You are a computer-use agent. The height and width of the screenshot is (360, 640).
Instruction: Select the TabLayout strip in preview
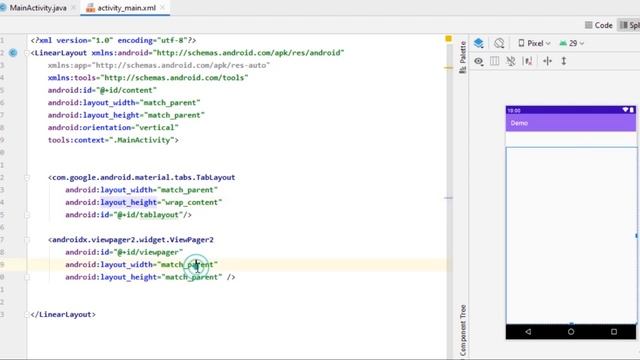click(571, 139)
